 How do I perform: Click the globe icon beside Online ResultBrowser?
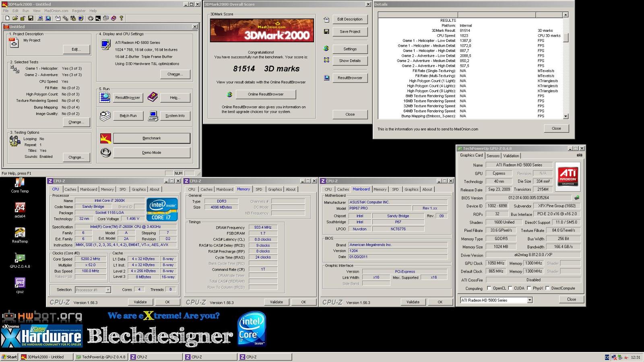point(229,94)
